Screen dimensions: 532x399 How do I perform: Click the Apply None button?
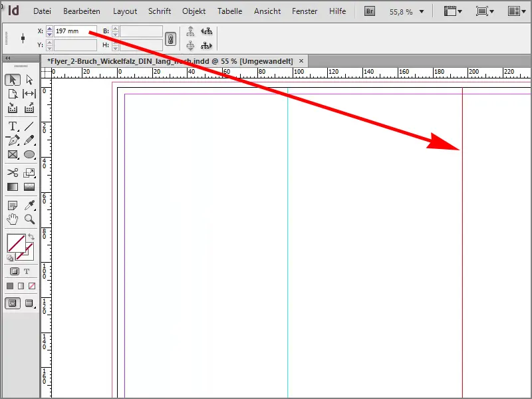(x=32, y=286)
